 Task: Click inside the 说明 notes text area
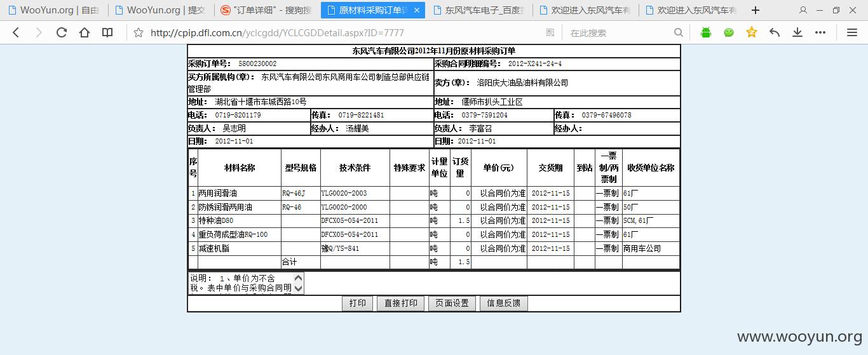[241, 283]
